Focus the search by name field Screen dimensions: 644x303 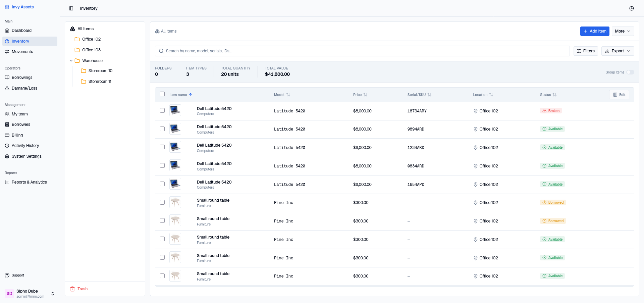tap(362, 51)
